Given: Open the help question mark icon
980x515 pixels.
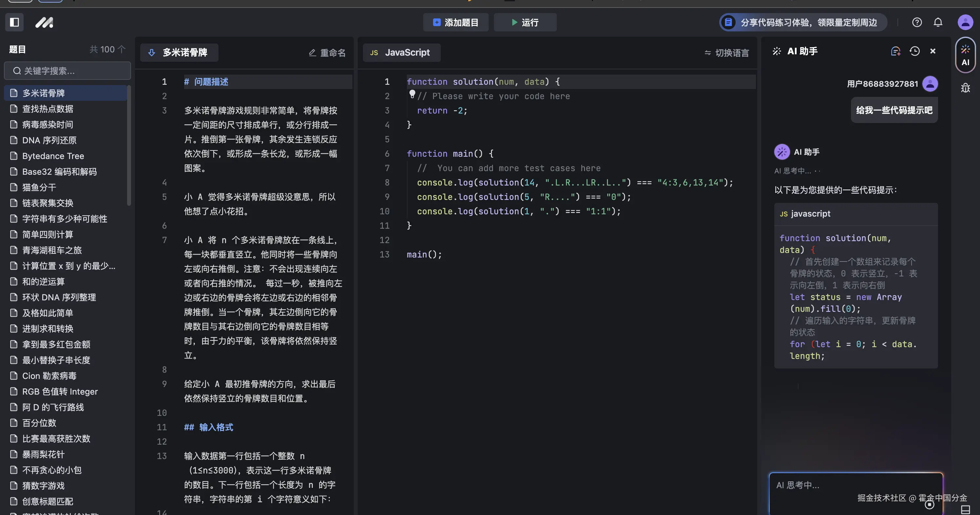Looking at the screenshot, I should click(x=917, y=23).
